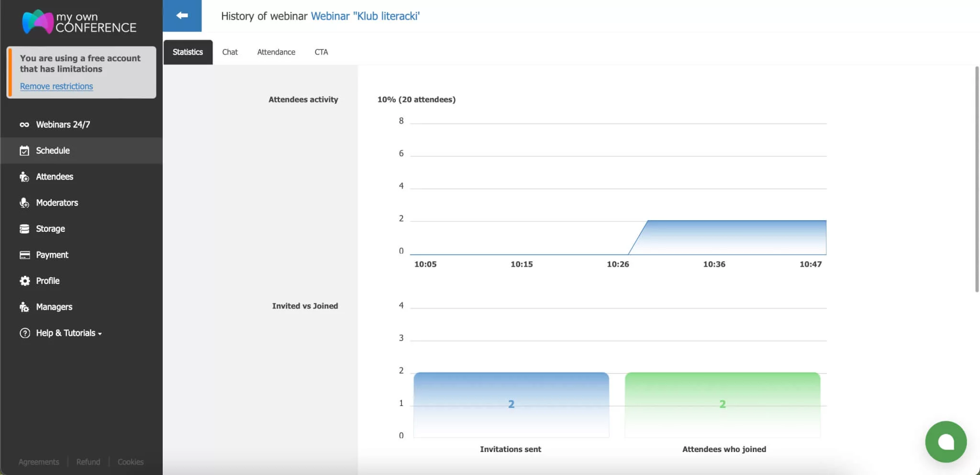Open Profile settings gear icon

coord(24,281)
